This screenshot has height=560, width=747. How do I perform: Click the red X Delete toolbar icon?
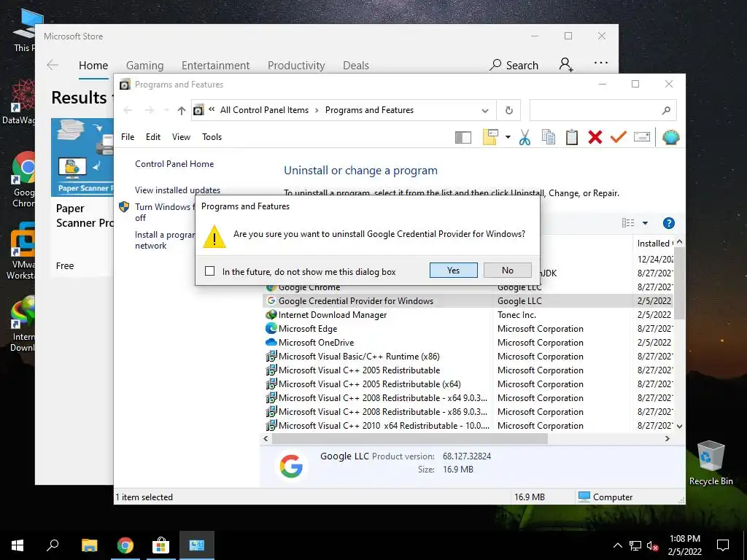click(595, 137)
